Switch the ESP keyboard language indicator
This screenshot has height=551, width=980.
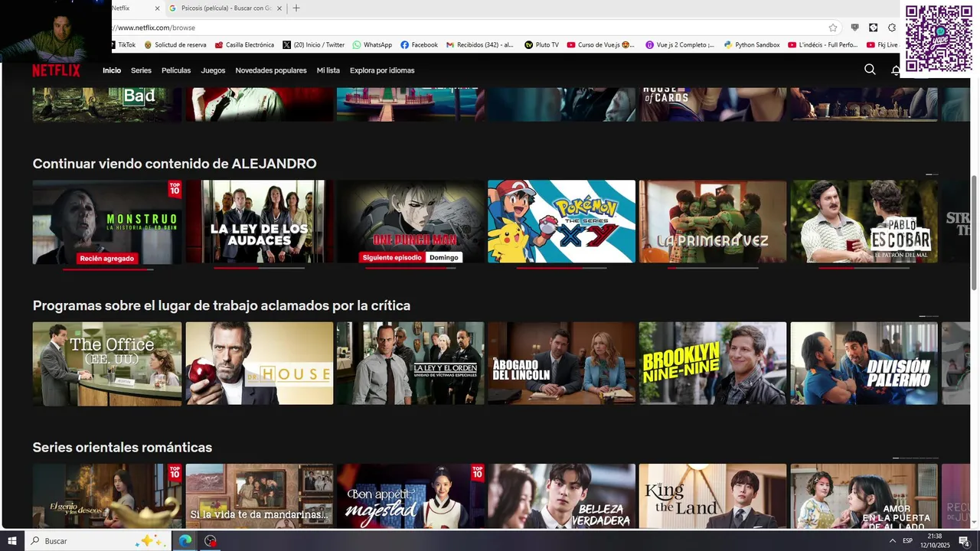907,541
